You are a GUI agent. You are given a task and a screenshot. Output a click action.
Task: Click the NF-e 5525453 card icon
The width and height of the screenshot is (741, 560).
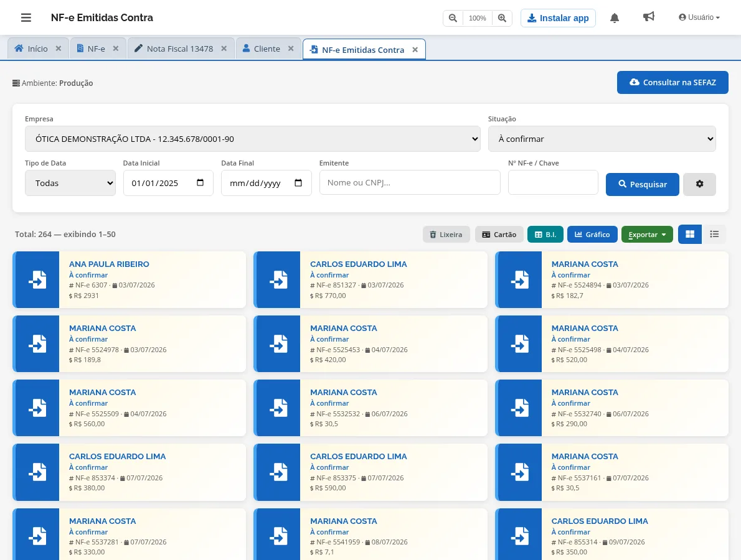click(x=278, y=343)
